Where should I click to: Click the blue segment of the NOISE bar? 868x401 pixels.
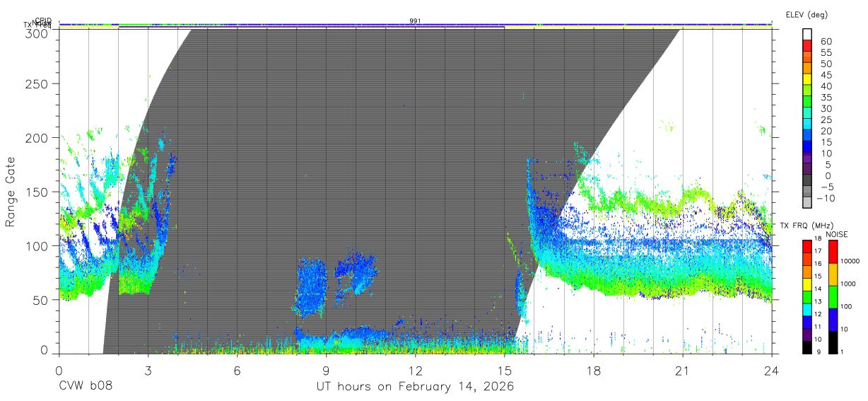point(833,320)
